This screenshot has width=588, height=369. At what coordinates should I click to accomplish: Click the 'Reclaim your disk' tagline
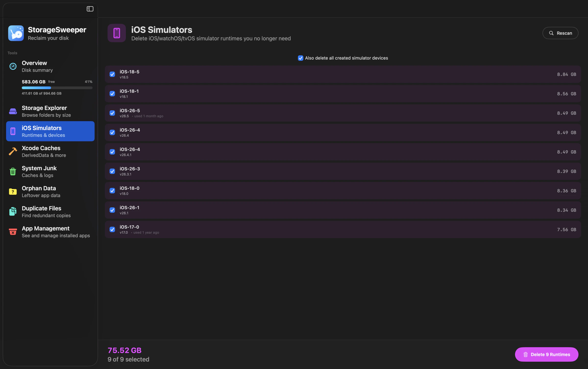click(x=48, y=38)
